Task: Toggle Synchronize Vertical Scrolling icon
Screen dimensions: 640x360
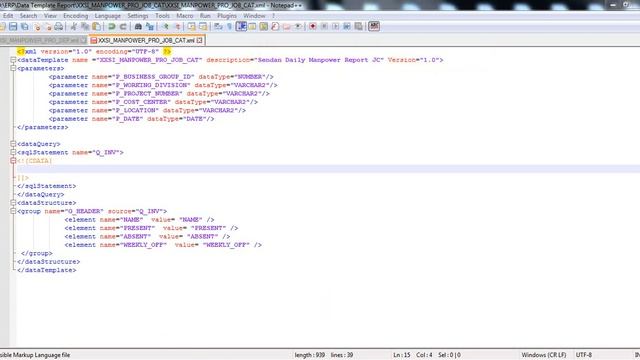Action: (x=191, y=27)
